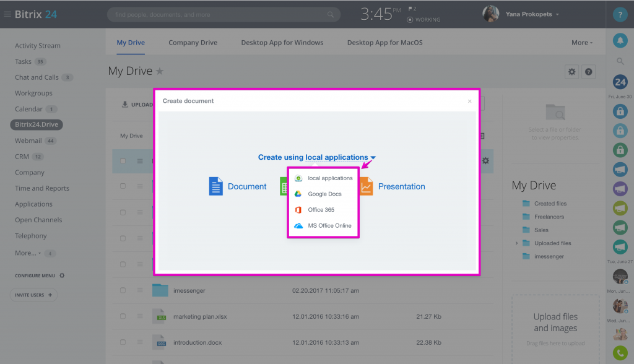The width and height of the screenshot is (634, 364).
Task: Click the question mark button beside the settings gear
Action: tap(589, 72)
